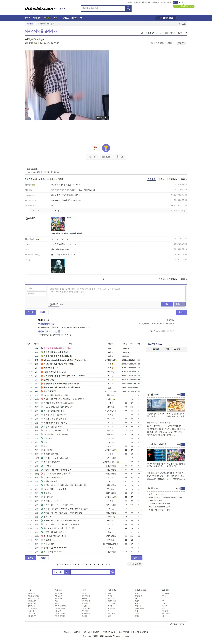
Task: Select 답글순 comment sort option
Action: 60,179
